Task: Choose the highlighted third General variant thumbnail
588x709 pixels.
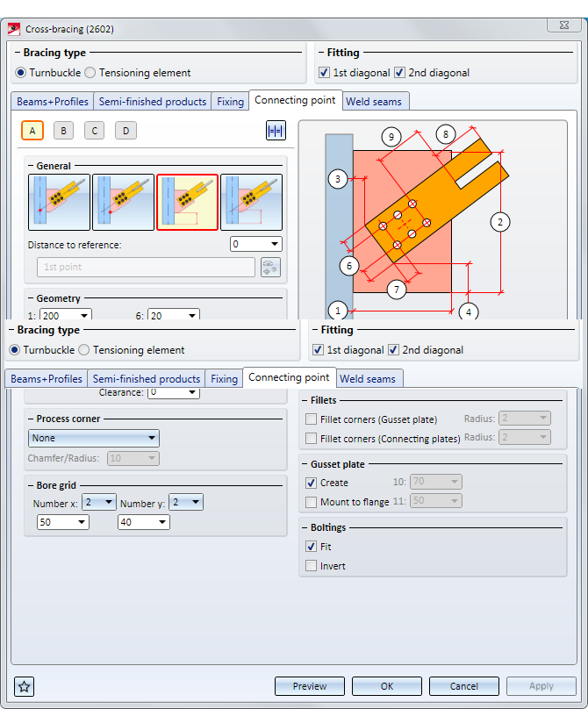Action: point(187,202)
